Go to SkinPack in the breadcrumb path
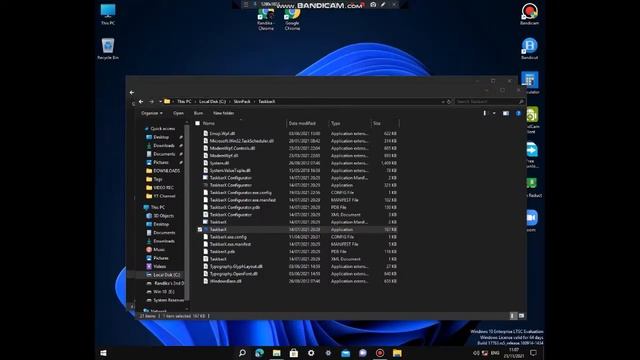Image resolution: width=640 pixels, height=360 pixels. 242,102
